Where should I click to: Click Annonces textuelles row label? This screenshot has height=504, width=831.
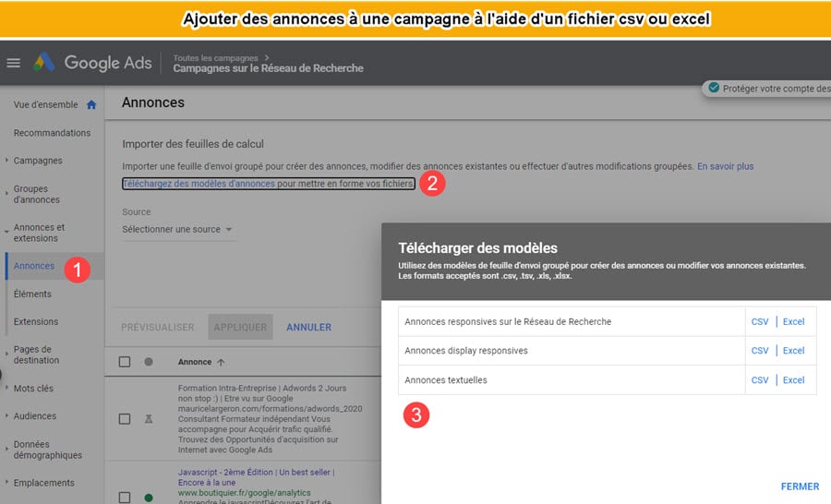click(446, 380)
